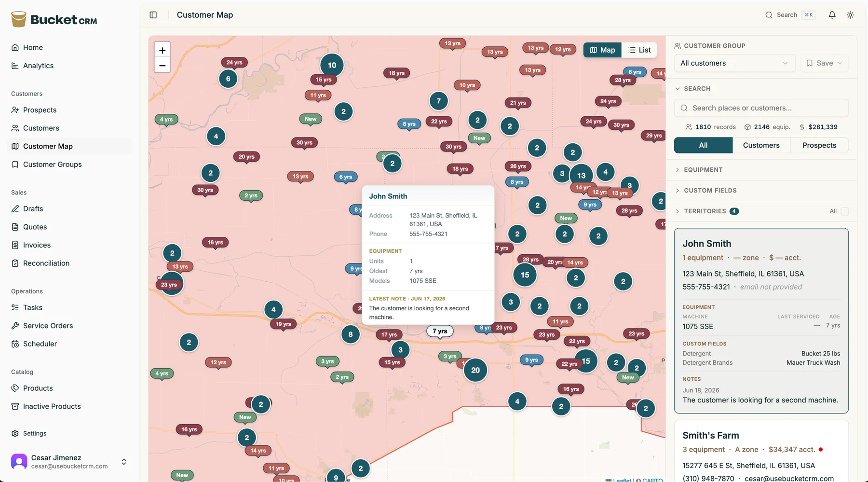Open the Save dropdown button
This screenshot has width=868, height=482.
[824, 63]
